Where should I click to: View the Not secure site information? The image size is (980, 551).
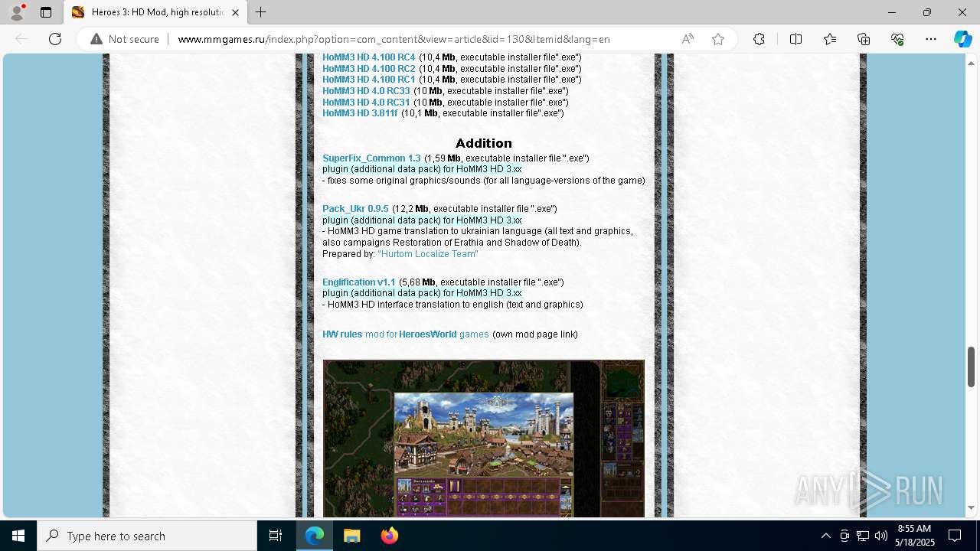pos(125,39)
